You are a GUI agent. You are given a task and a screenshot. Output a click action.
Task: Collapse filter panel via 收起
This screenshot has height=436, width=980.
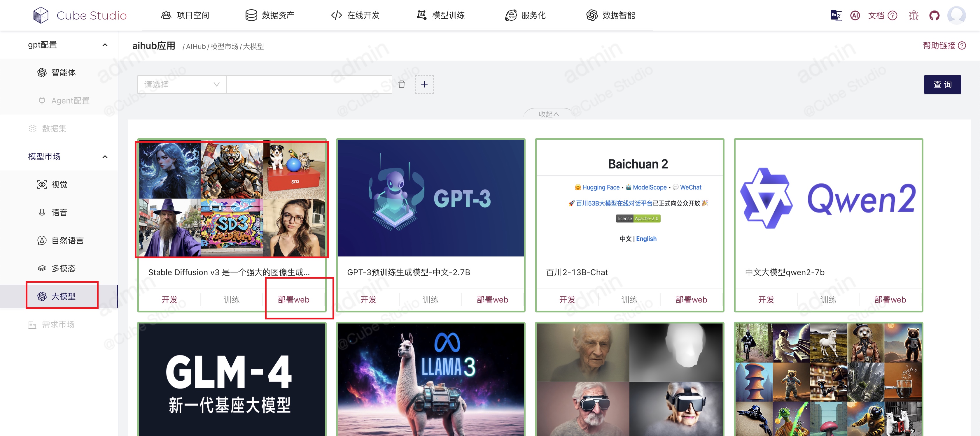point(548,114)
